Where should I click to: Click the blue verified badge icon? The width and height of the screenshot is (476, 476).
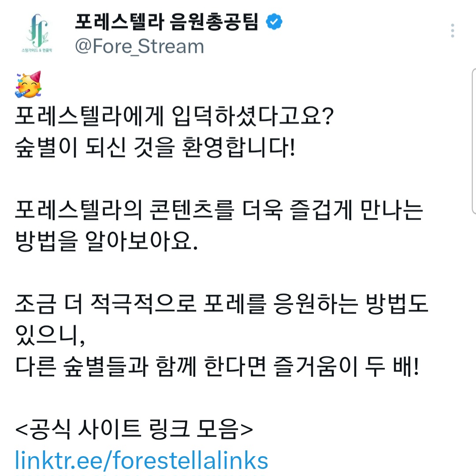[x=274, y=22]
